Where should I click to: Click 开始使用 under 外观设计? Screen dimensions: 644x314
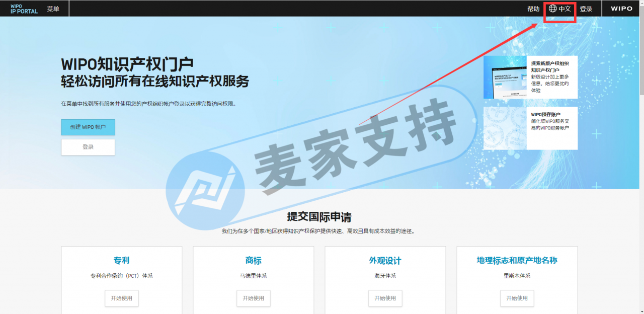point(385,298)
